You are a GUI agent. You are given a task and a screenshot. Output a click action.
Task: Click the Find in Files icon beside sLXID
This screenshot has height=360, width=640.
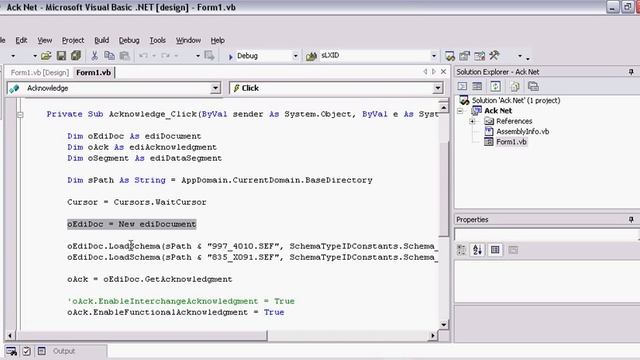(311, 56)
